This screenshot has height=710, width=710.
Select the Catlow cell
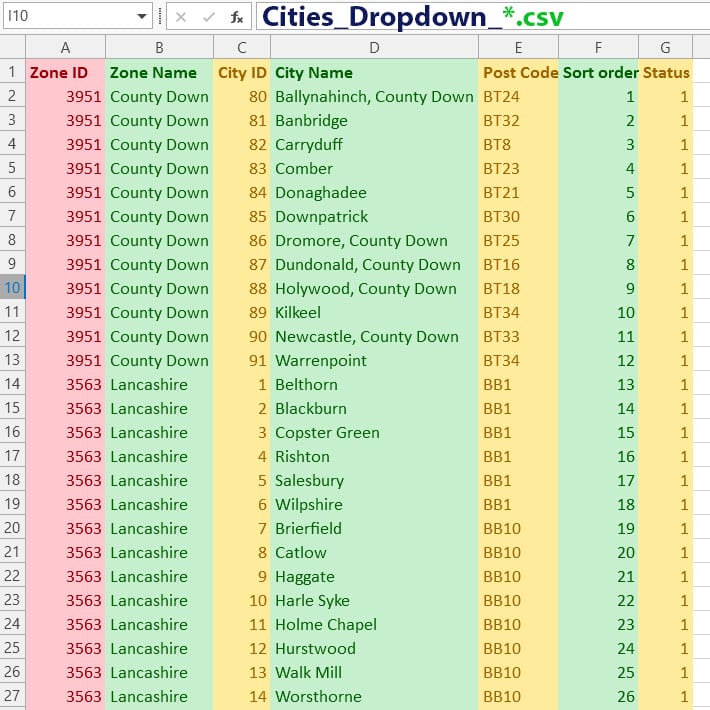[374, 552]
